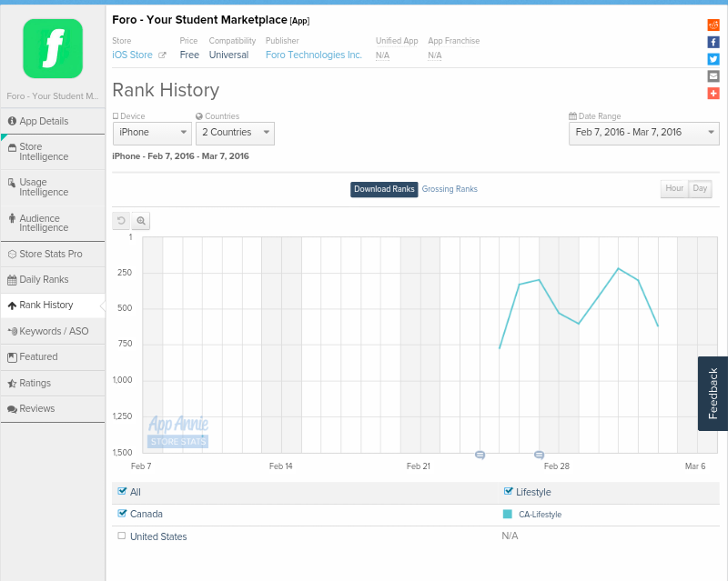Open Usage Intelligence section
This screenshot has height=581, width=728.
coord(53,187)
